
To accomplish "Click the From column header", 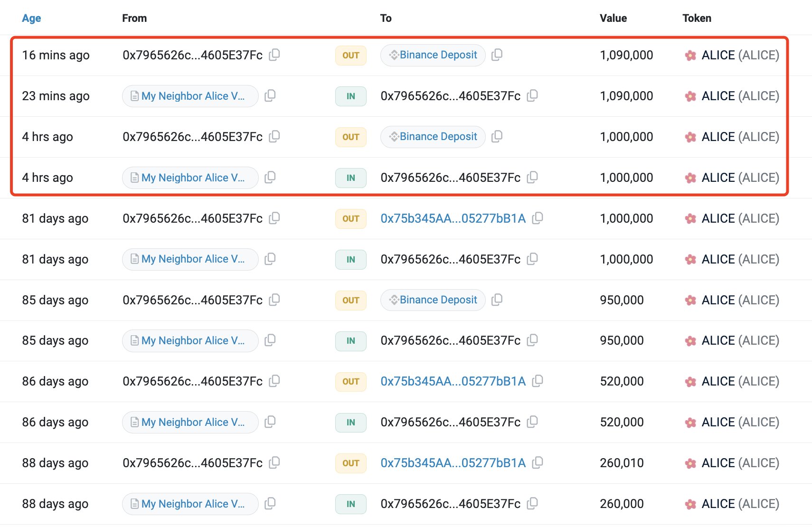I will click(x=134, y=18).
